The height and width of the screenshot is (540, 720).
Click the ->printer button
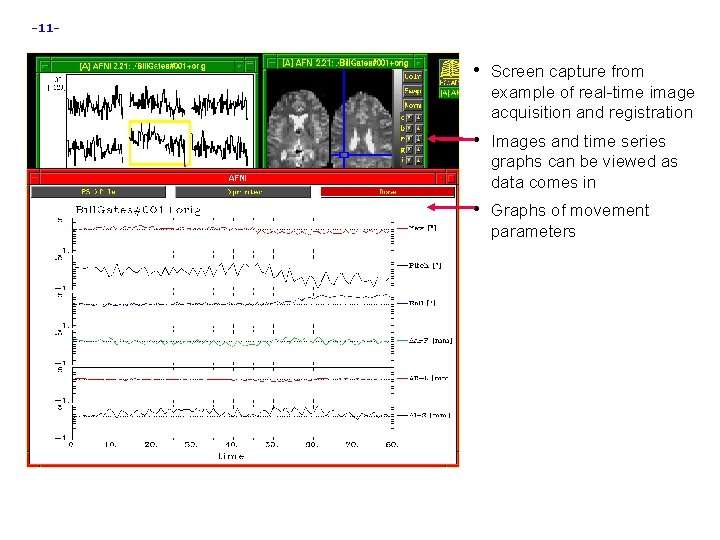pos(243,191)
